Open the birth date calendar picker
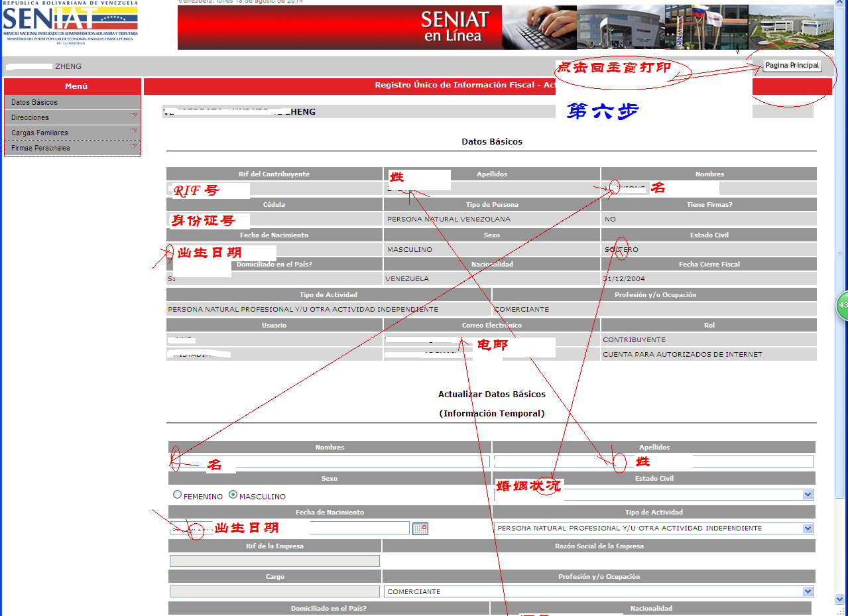 (420, 528)
